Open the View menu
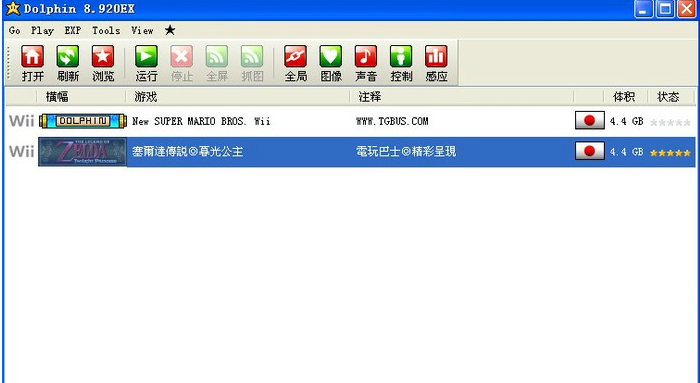 [x=142, y=30]
